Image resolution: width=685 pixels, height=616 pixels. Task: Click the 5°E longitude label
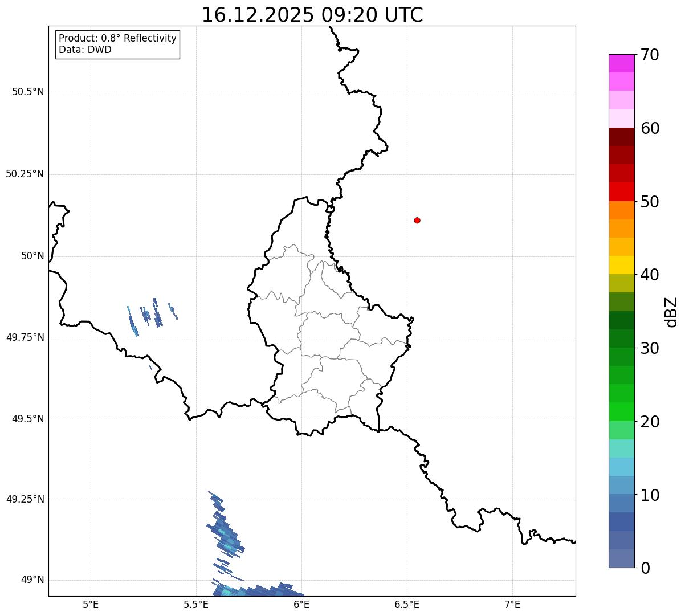(x=91, y=604)
